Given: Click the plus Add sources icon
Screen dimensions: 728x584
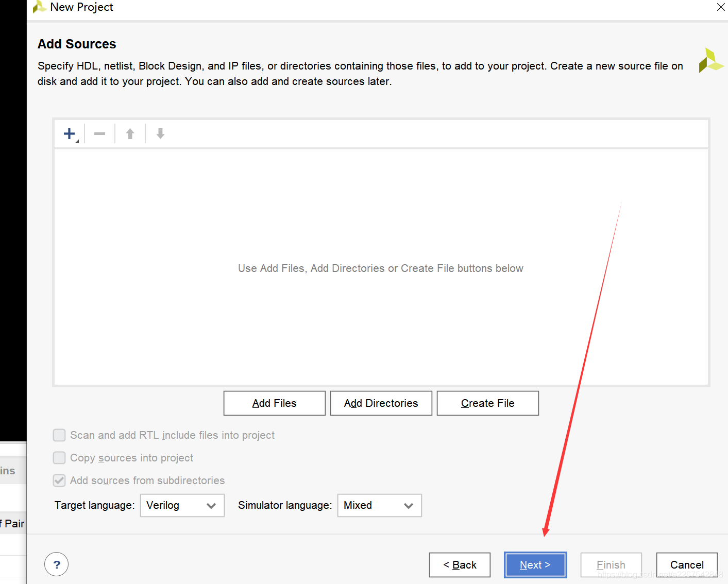Looking at the screenshot, I should 70,134.
